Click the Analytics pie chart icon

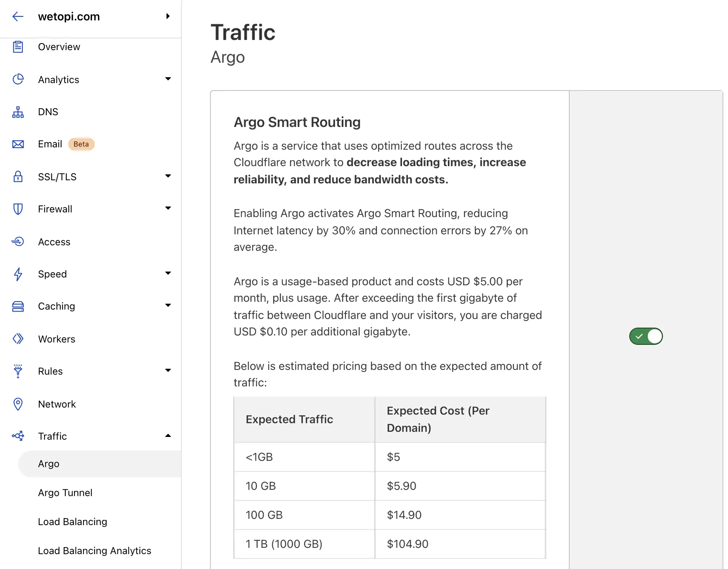point(18,79)
